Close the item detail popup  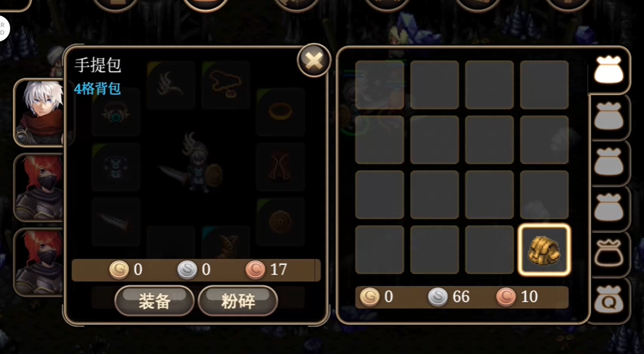[x=314, y=61]
